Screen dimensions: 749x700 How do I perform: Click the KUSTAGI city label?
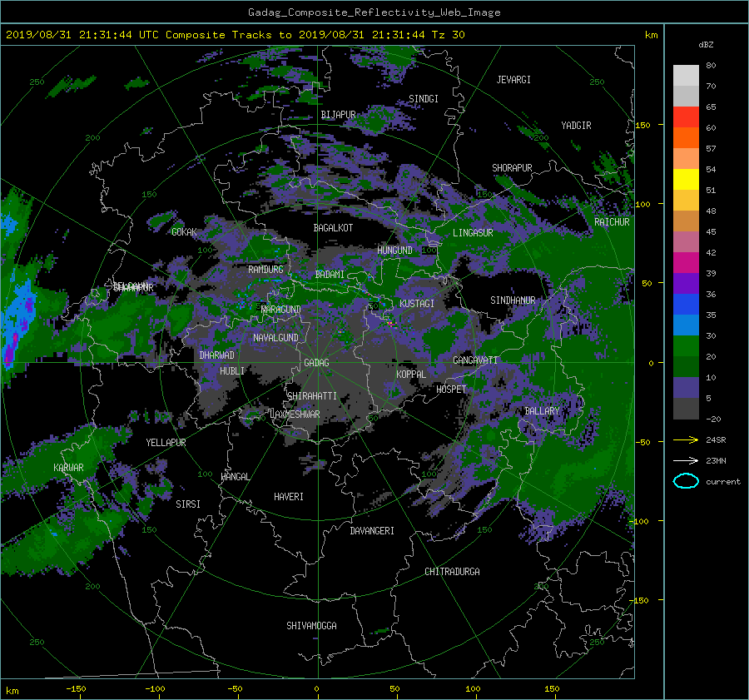point(417,304)
